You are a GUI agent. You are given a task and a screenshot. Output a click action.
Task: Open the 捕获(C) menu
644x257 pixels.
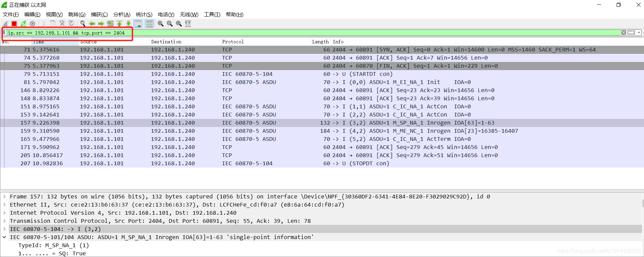(99, 15)
